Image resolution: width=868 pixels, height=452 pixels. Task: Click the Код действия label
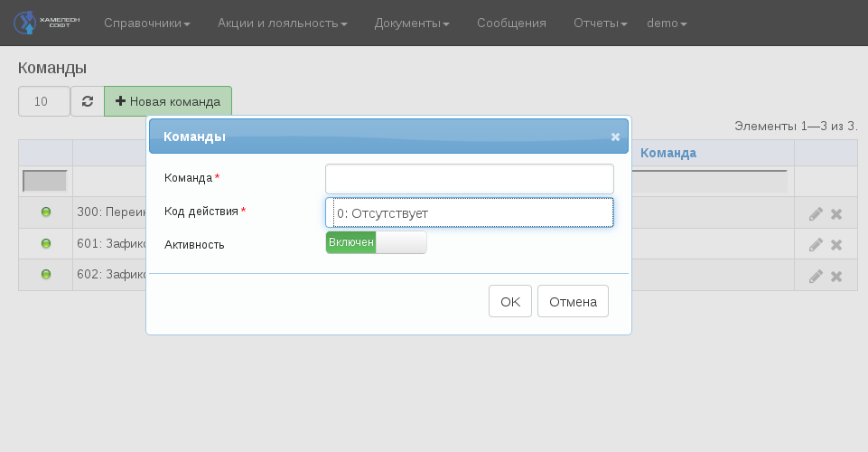tap(201, 211)
